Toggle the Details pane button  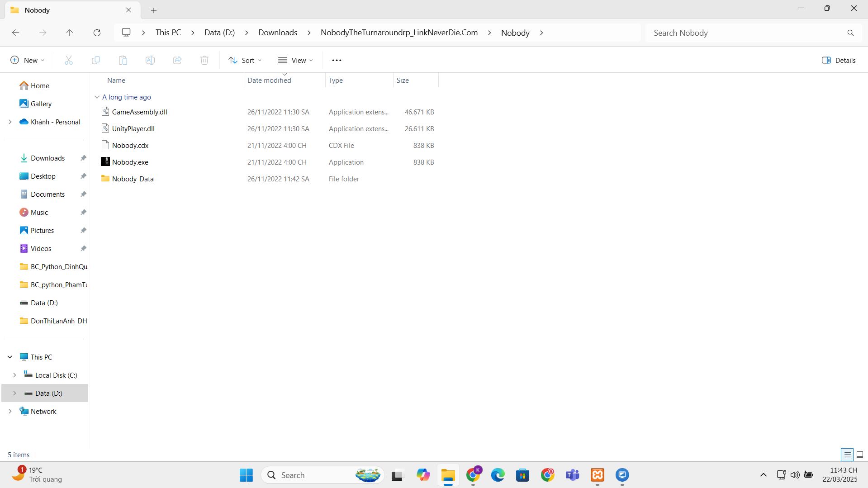coord(839,60)
